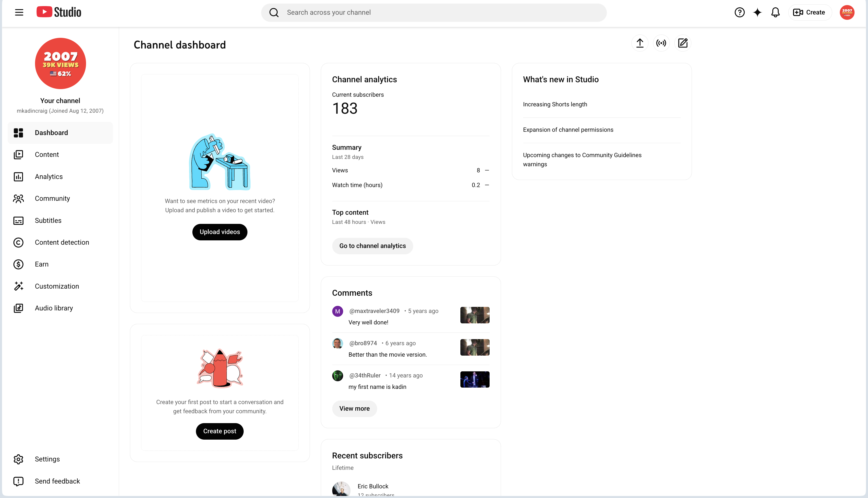Open video thumbnail beside @maxtraveler3409 comment
Image resolution: width=868 pixels, height=498 pixels.
point(475,315)
